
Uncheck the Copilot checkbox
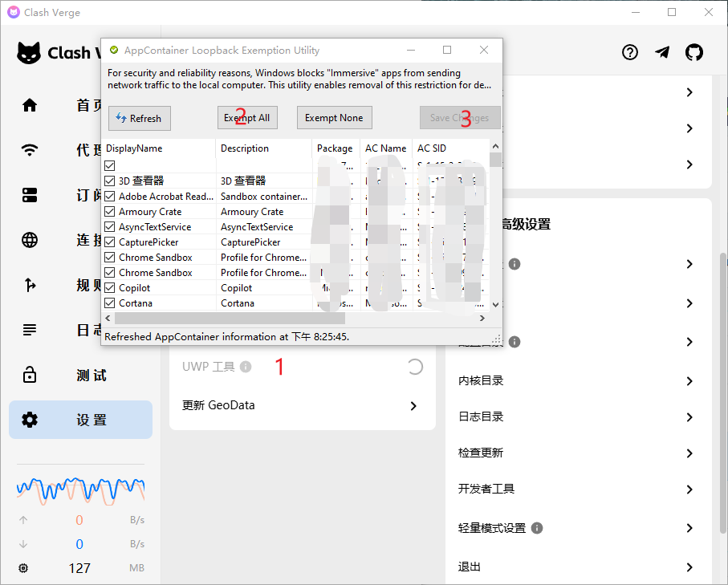click(110, 288)
